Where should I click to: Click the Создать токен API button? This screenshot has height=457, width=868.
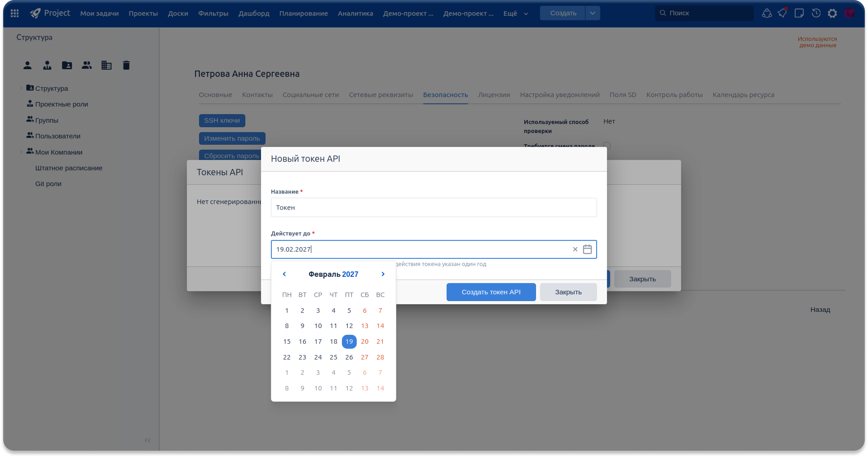tap(491, 292)
